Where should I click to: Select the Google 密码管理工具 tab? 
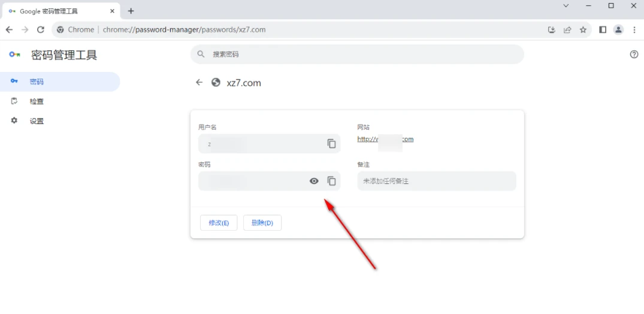(x=62, y=11)
